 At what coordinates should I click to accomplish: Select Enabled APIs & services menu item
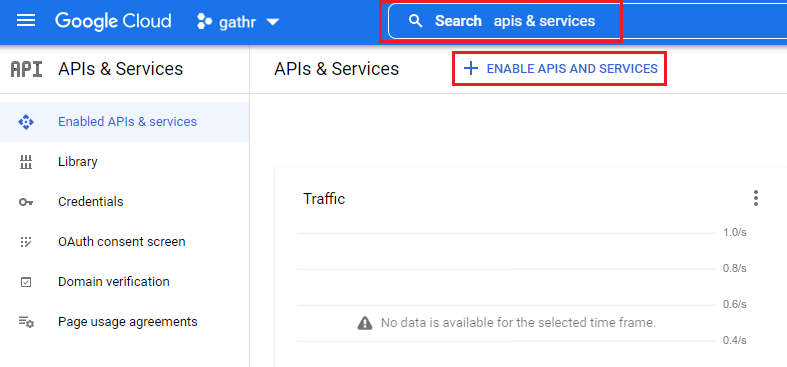tap(124, 121)
